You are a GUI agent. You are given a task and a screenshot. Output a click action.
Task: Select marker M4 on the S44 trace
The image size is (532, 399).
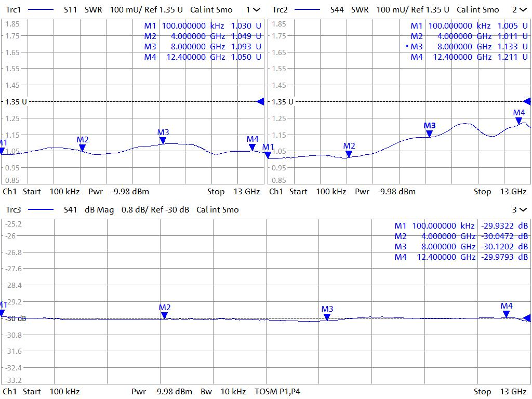click(x=518, y=121)
